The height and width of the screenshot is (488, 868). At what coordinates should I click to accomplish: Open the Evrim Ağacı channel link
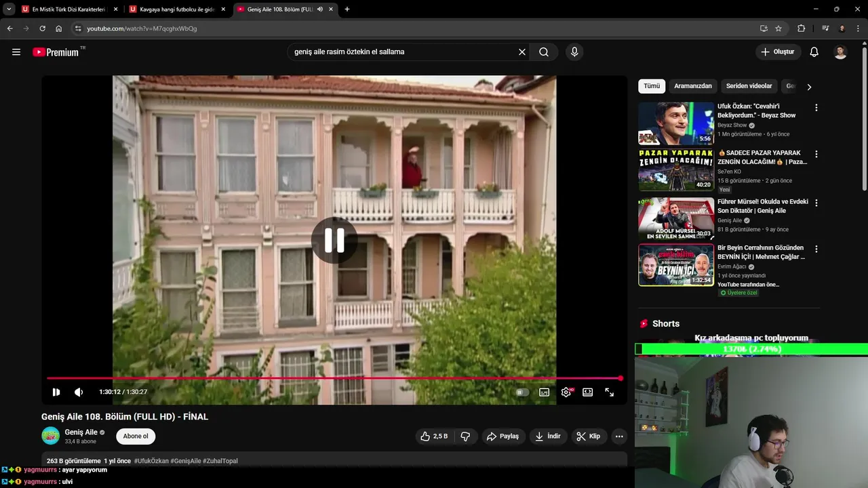732,267
